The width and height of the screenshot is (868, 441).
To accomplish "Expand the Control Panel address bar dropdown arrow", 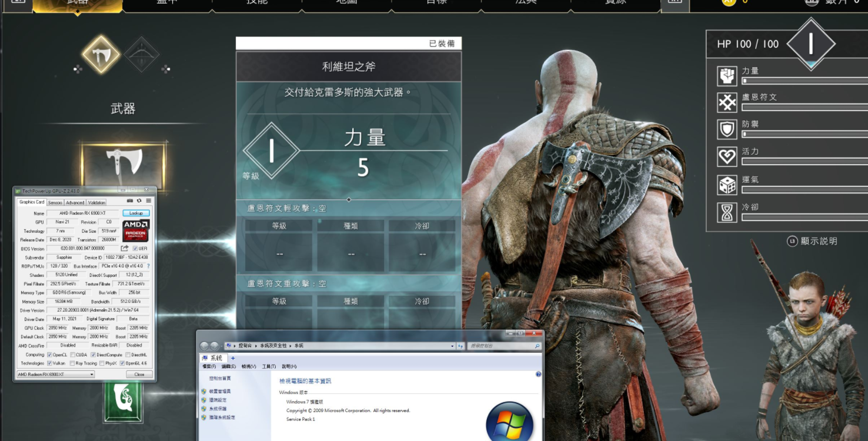I will (x=452, y=346).
